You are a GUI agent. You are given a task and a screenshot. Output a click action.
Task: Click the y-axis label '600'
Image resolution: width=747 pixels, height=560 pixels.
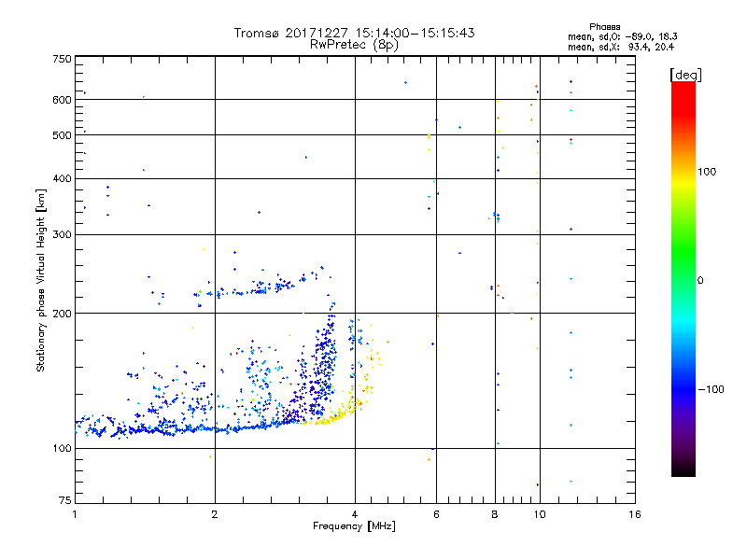(62, 100)
